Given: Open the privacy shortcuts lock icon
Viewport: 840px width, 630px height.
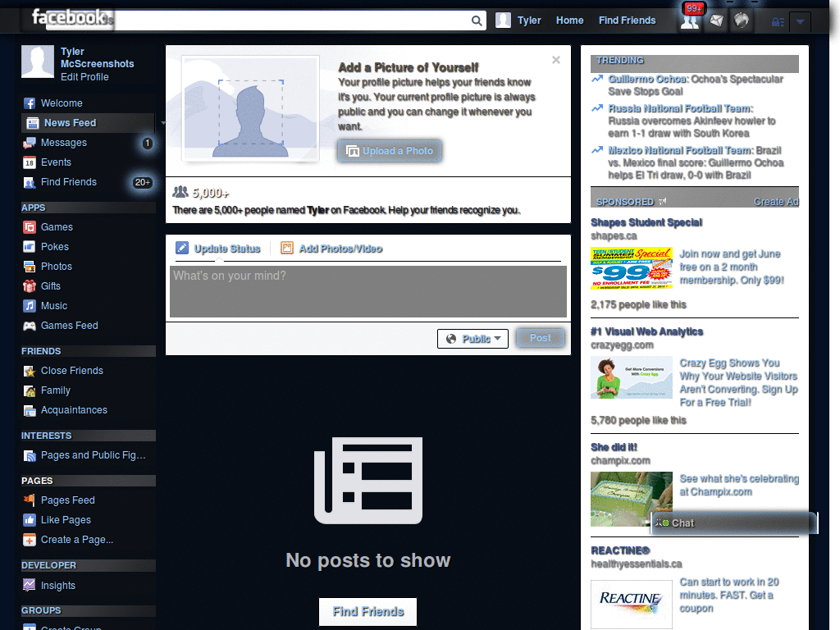Looking at the screenshot, I should pyautogui.click(x=778, y=22).
